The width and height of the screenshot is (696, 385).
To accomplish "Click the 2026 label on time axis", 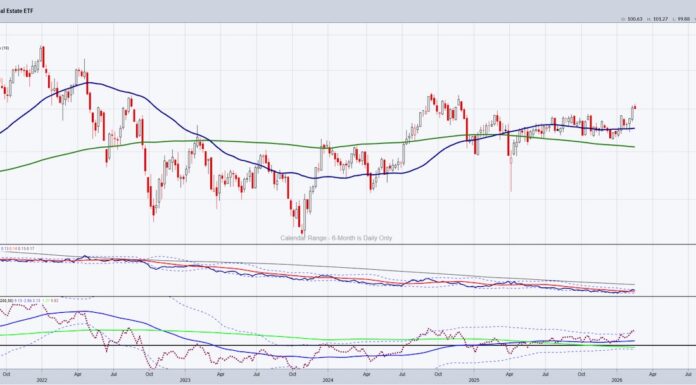I will click(x=617, y=380).
